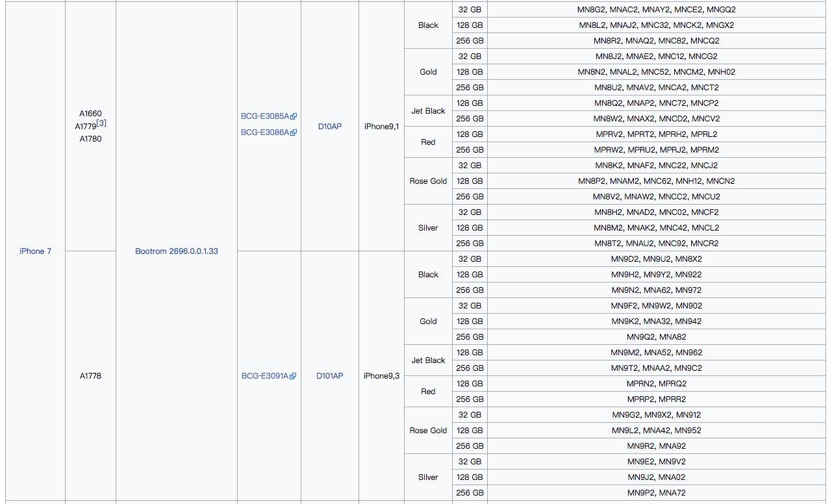
Task: Open the D10AP internal name link
Action: pyautogui.click(x=329, y=127)
